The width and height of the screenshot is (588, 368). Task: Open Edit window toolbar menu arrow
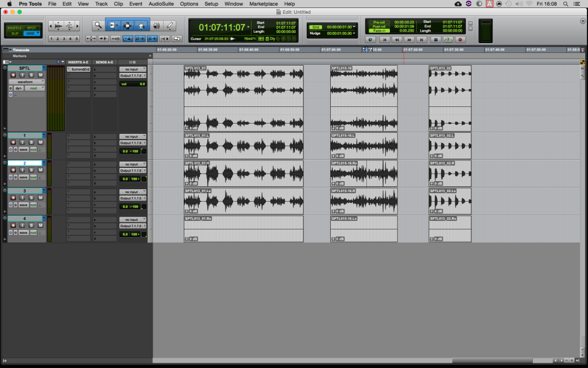coord(583,21)
